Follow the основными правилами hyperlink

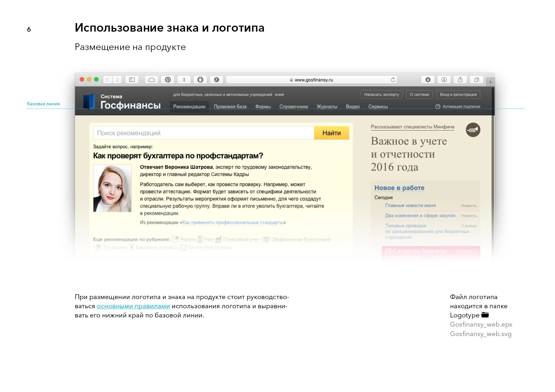point(133,306)
